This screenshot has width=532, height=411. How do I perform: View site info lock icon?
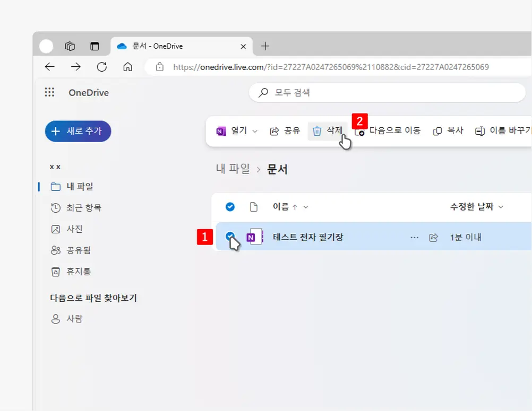pos(159,67)
